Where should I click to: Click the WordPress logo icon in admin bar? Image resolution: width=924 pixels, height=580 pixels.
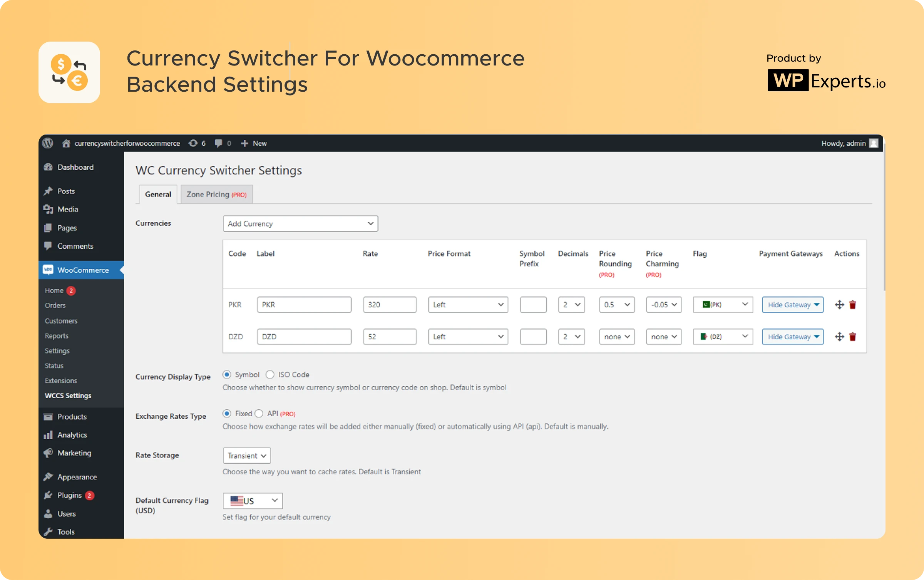pos(48,143)
